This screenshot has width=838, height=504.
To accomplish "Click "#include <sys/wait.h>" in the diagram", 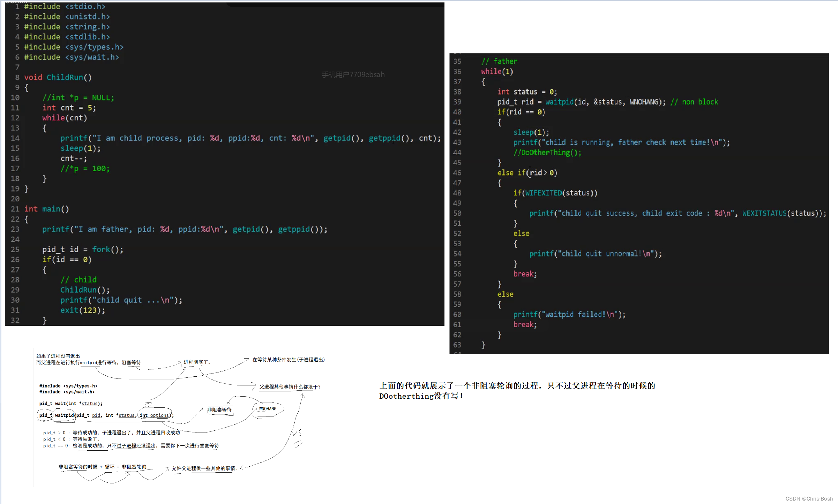I will tap(67, 392).
